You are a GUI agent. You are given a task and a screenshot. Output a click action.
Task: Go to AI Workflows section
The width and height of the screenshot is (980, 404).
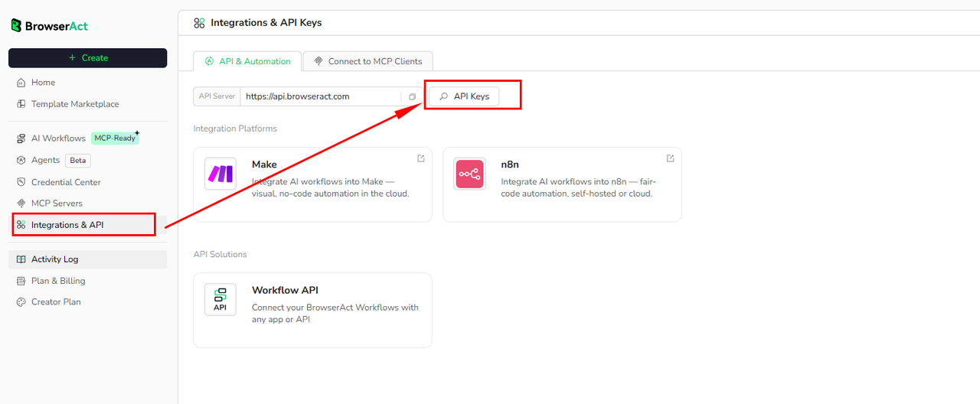(58, 138)
